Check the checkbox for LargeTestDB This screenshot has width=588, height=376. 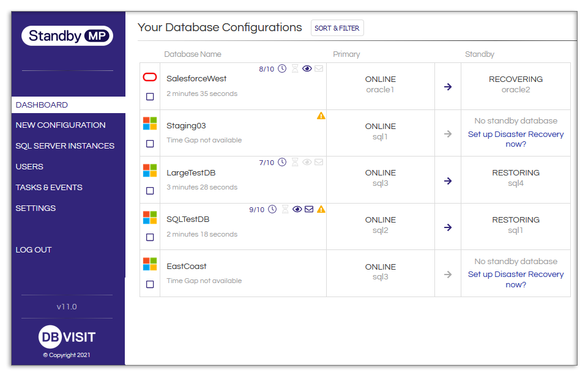(x=149, y=190)
